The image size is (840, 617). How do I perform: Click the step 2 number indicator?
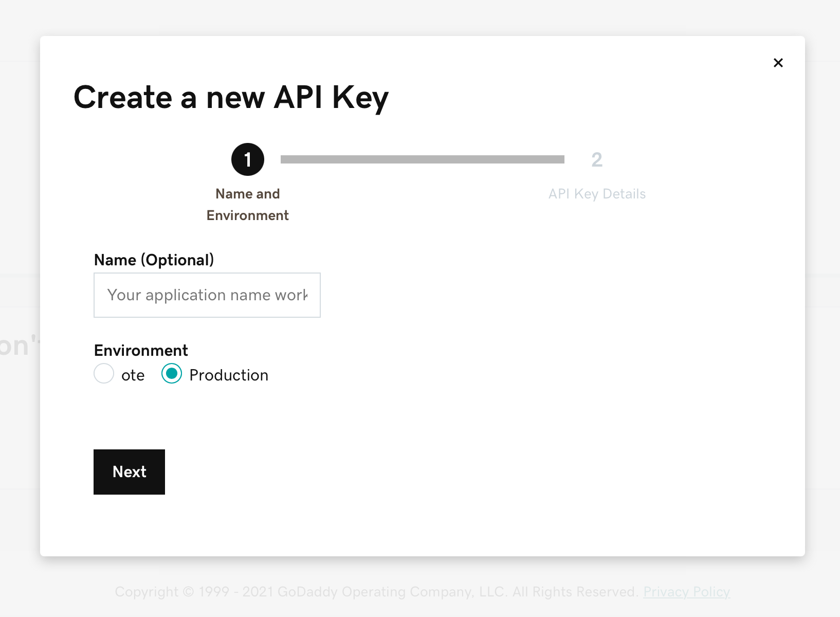coord(596,159)
